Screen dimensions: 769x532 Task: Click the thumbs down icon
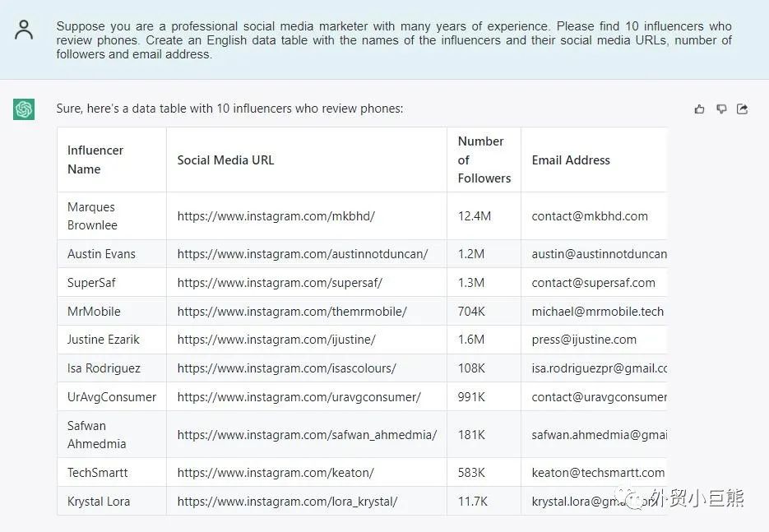click(x=721, y=109)
